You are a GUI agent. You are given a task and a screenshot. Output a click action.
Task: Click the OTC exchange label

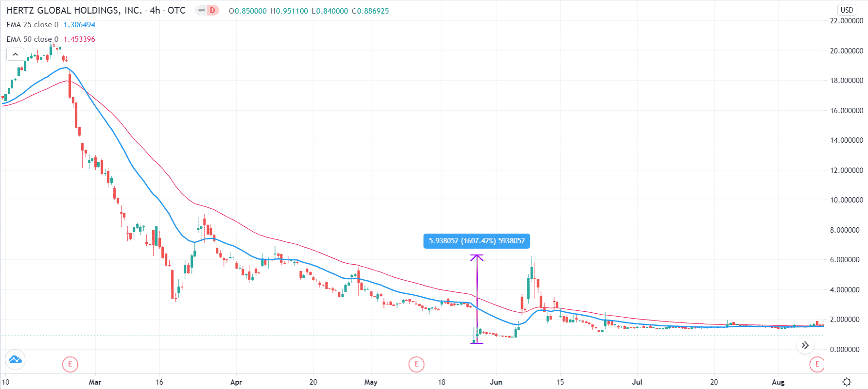(x=176, y=10)
